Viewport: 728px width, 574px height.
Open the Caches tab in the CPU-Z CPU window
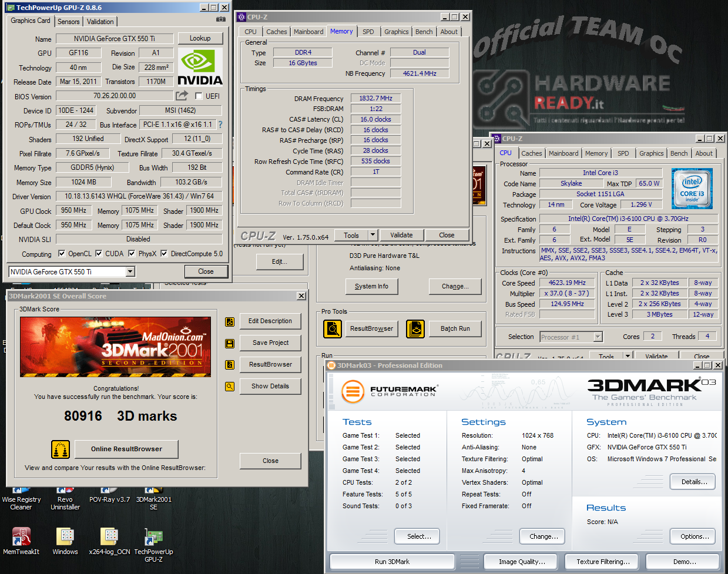point(532,153)
